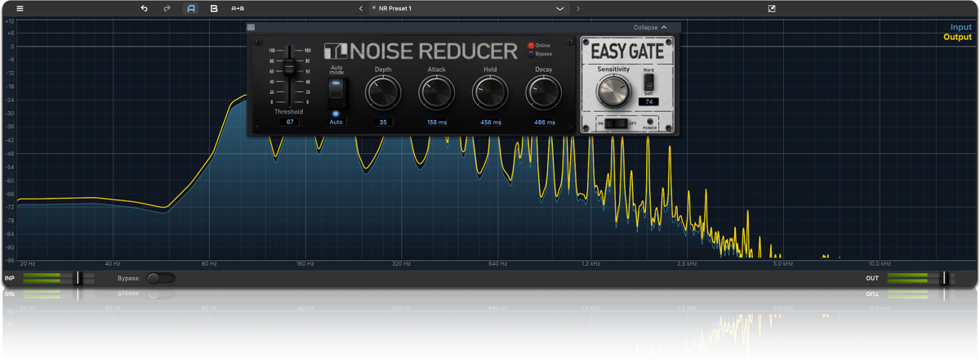This screenshot has height=363, width=980.
Task: Click the Sensitivity value 74
Action: (x=649, y=101)
